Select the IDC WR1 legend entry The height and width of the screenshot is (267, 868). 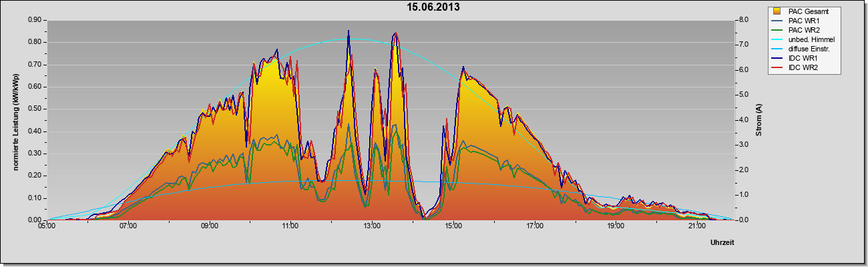(799, 59)
